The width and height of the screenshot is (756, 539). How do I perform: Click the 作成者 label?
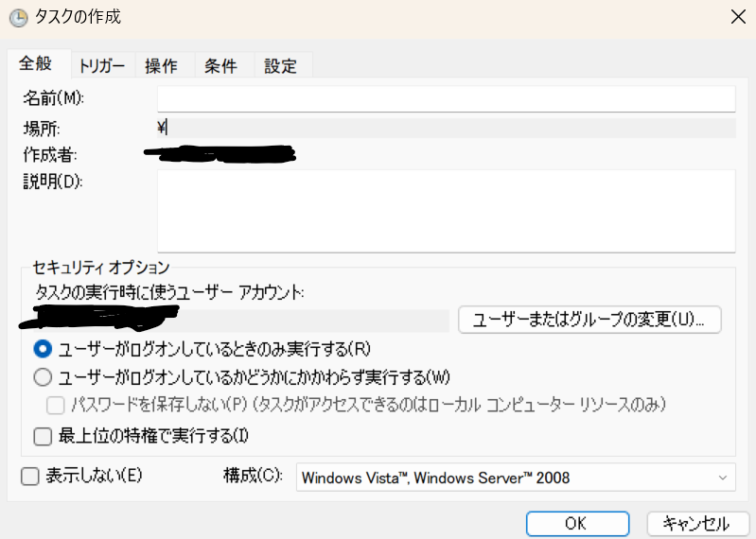coord(49,155)
